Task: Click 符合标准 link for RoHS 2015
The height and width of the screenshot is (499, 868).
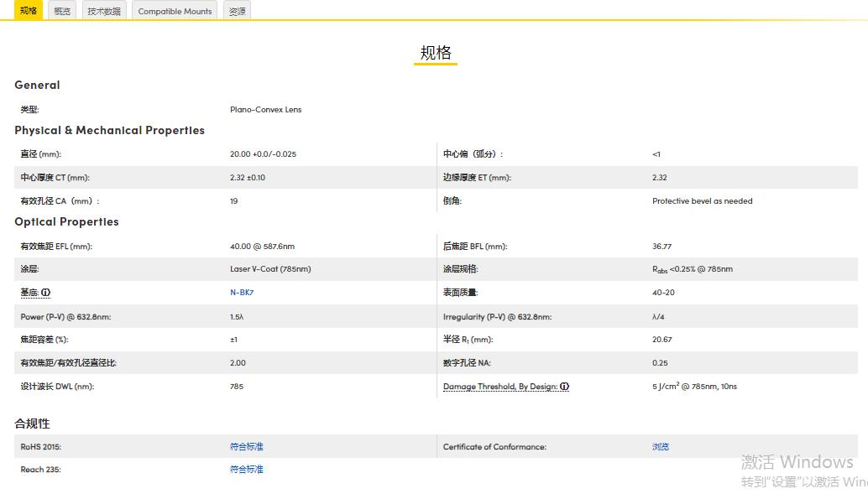Action: coord(246,447)
